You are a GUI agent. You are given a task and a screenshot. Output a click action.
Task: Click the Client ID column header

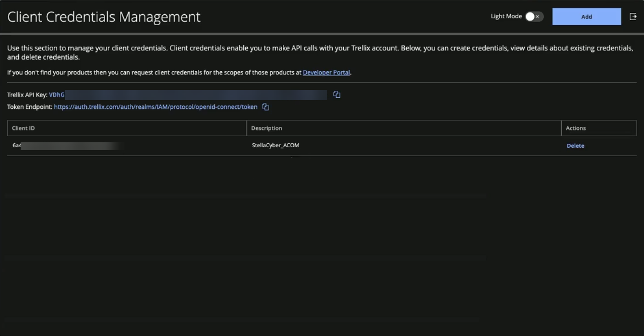point(23,128)
